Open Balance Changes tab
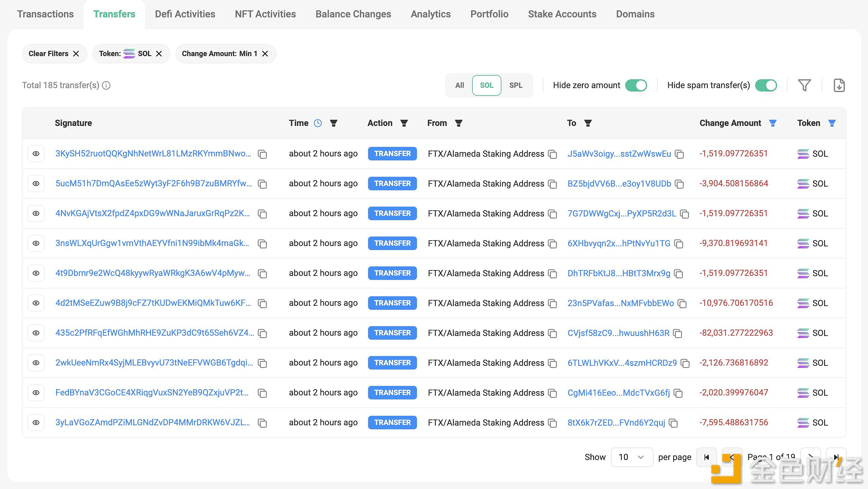 [353, 14]
